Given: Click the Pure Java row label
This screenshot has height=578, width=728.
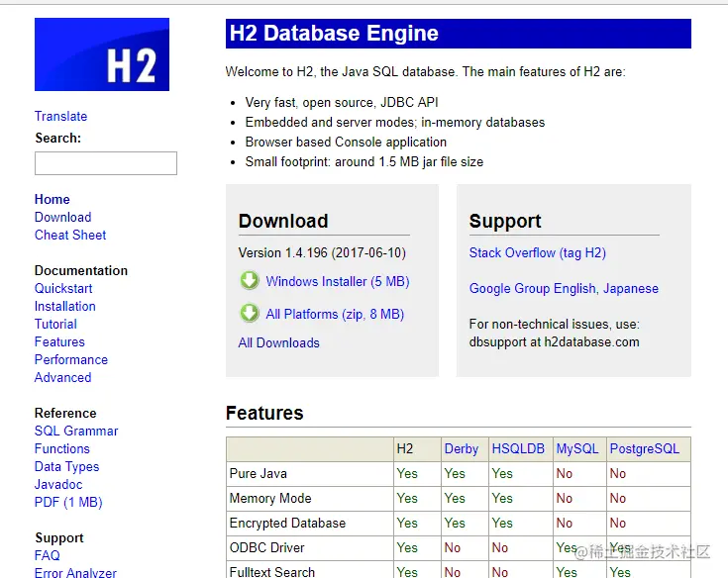Looking at the screenshot, I should (259, 474).
